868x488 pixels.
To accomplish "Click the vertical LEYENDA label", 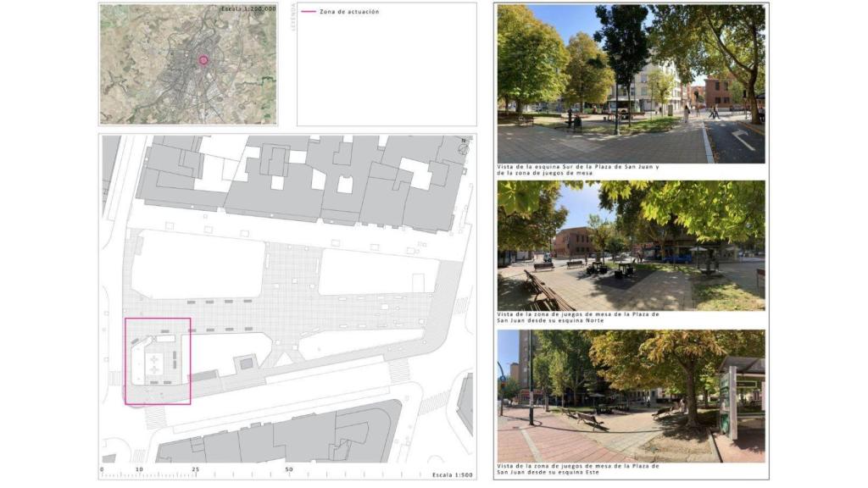I will 293,17.
